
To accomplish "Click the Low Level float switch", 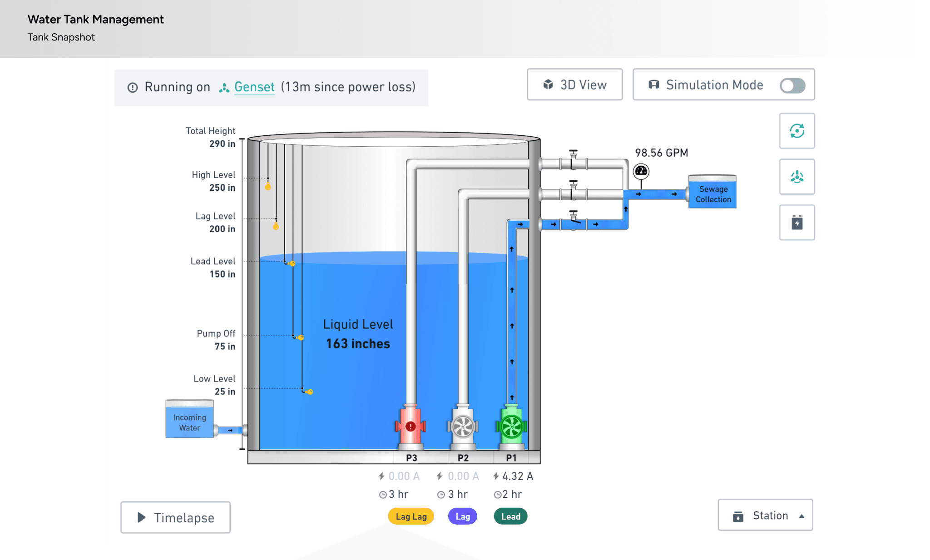I will pyautogui.click(x=309, y=392).
